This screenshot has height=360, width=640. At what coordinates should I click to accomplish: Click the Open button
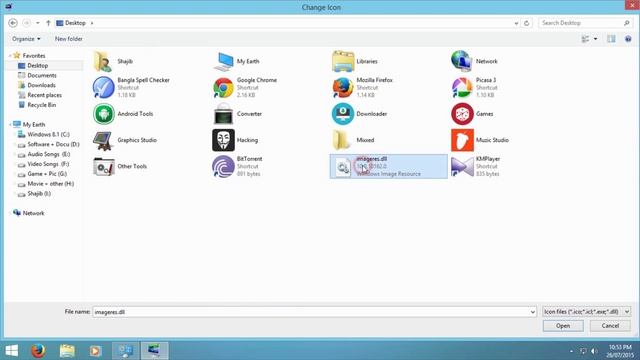click(563, 326)
